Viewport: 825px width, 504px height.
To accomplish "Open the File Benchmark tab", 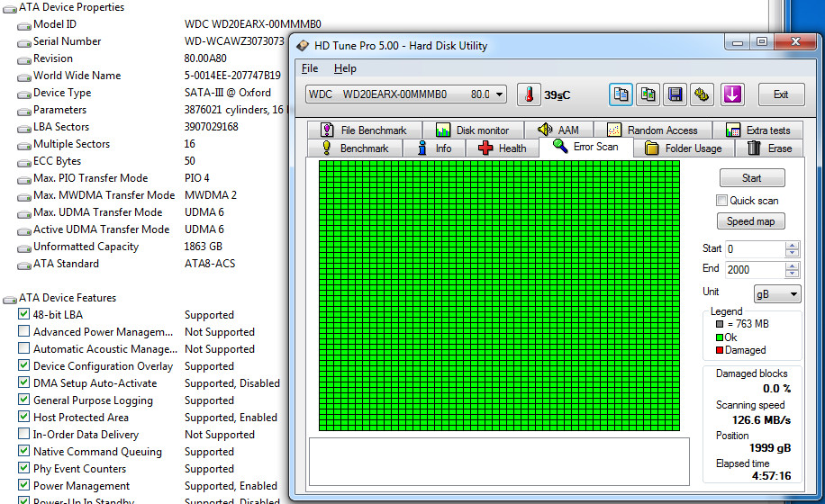I will pos(364,130).
